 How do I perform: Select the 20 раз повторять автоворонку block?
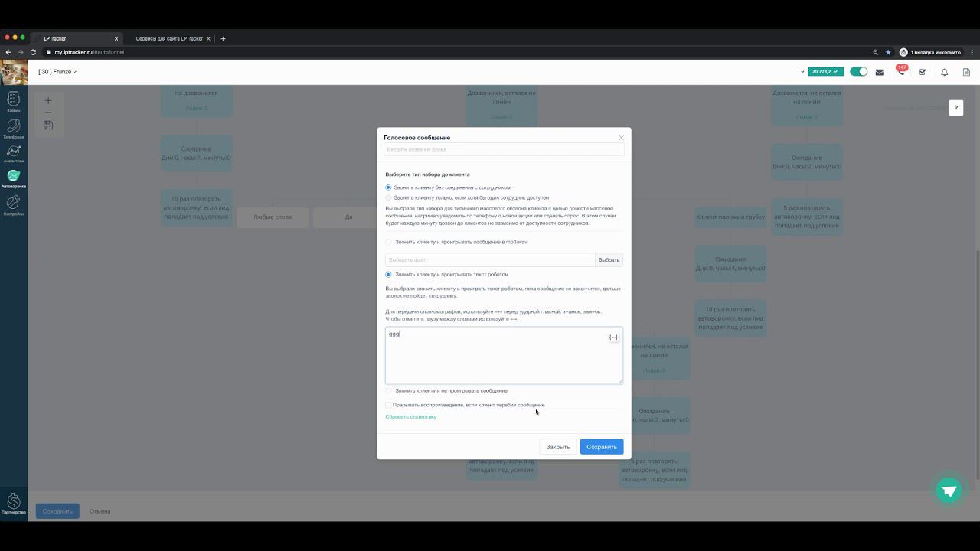[x=196, y=207]
